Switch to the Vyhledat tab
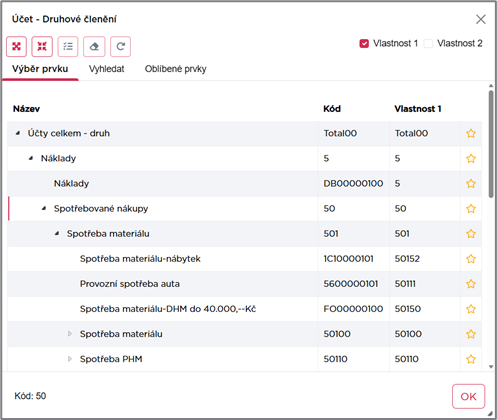The width and height of the screenshot is (497, 420). point(106,69)
